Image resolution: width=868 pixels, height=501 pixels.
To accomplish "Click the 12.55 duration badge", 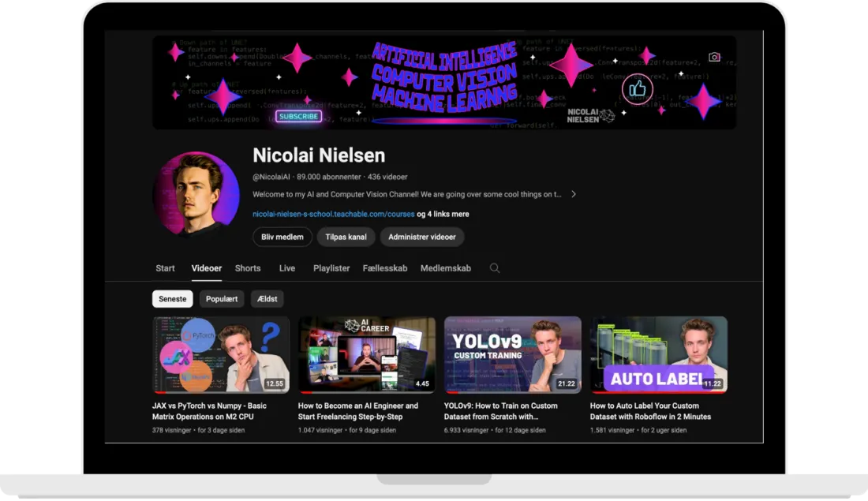I will coord(275,383).
